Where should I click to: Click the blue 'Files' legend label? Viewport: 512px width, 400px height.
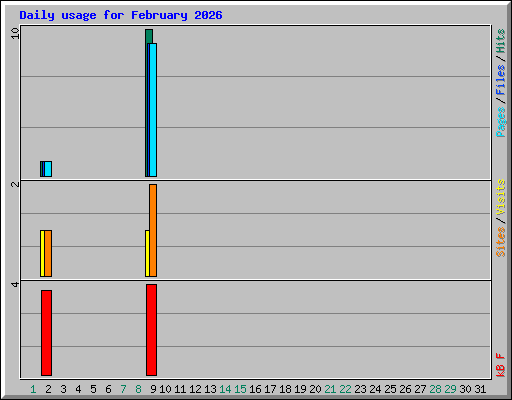click(x=501, y=79)
